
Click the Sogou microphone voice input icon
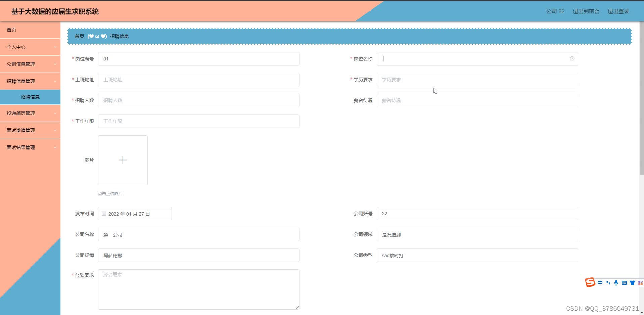pos(616,283)
